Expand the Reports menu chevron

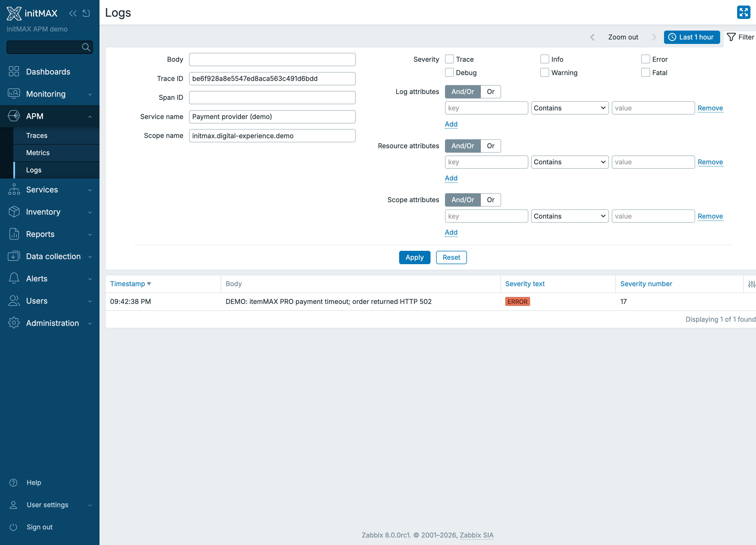coord(90,235)
